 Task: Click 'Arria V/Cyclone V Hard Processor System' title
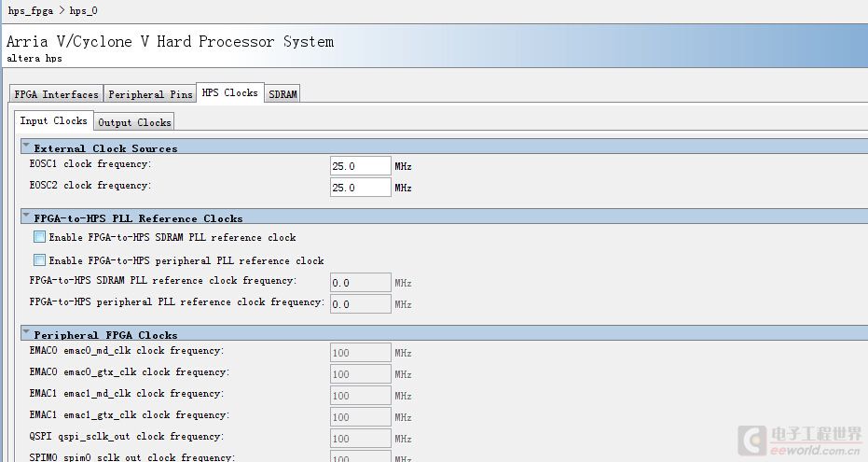170,42
